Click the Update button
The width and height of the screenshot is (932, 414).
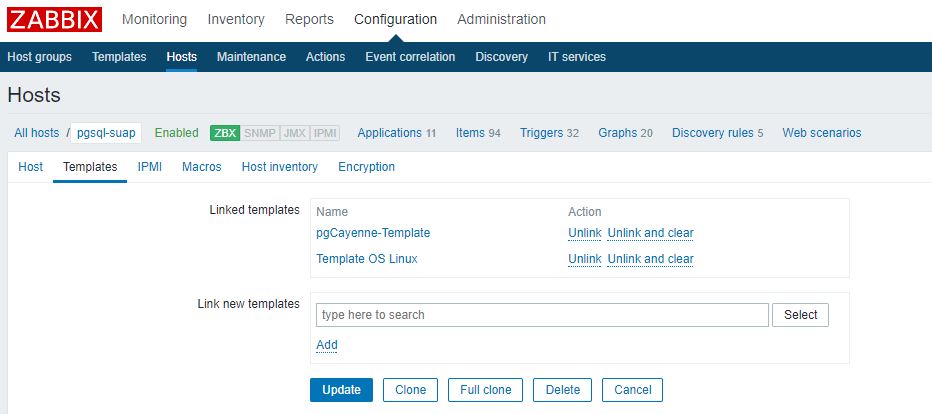pos(341,390)
